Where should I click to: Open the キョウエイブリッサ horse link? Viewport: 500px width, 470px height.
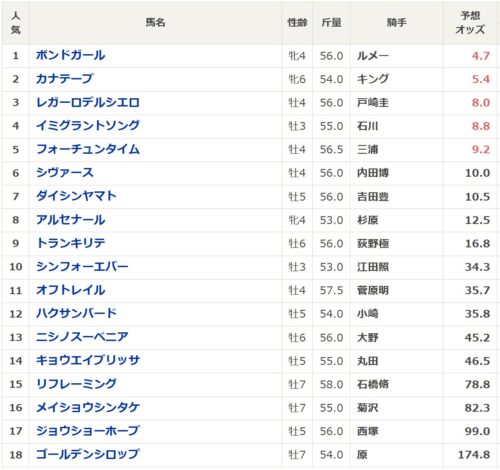(88, 360)
